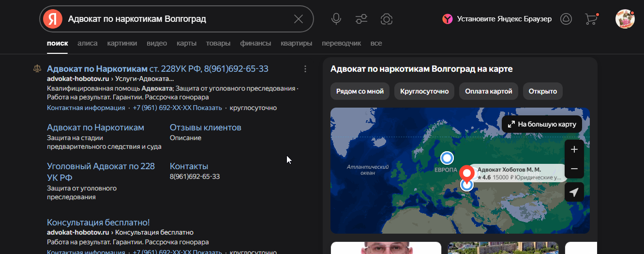644x254 pixels.
Task: Open the man's photo thumbnail below map
Action: (386, 248)
